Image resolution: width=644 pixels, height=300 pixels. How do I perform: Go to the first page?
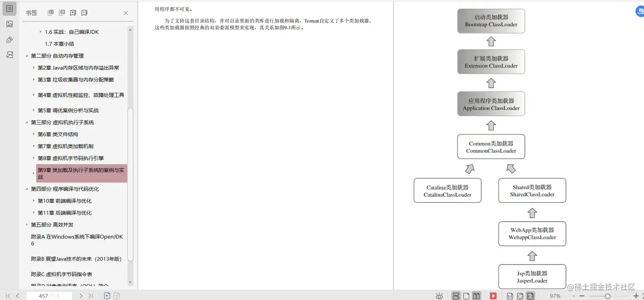coord(8,296)
